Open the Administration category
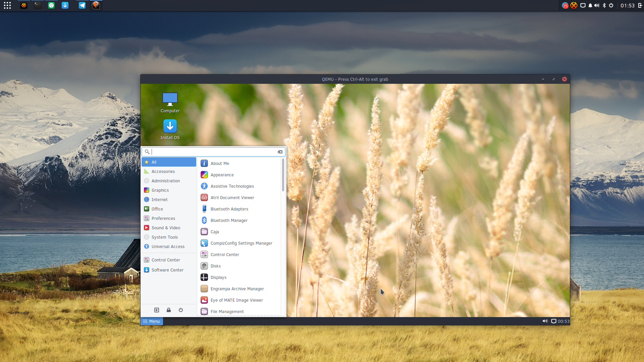 pos(169,181)
